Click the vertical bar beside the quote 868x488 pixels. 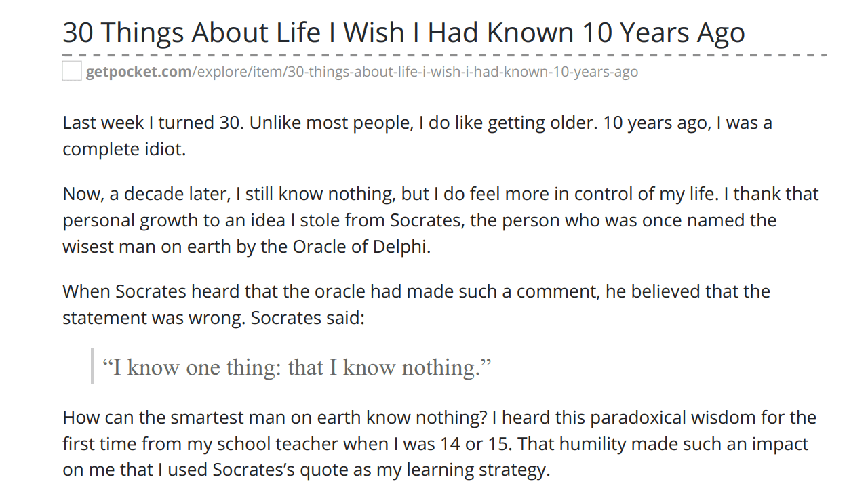92,366
